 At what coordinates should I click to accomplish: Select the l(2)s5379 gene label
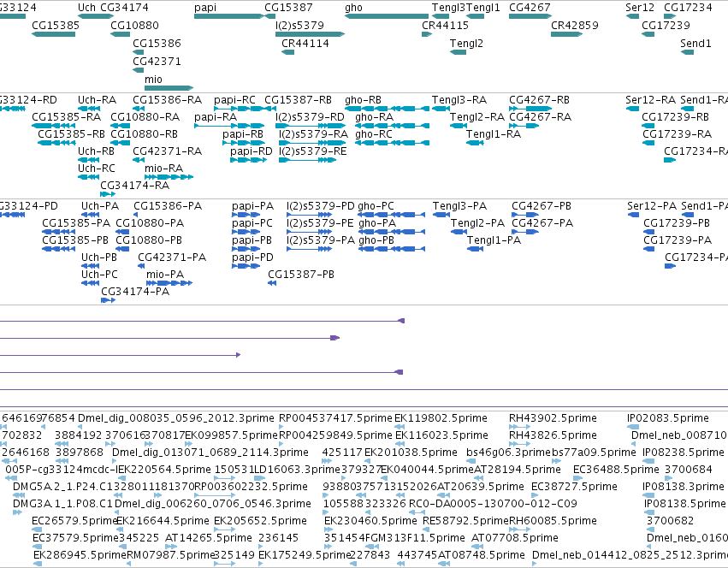point(299,25)
